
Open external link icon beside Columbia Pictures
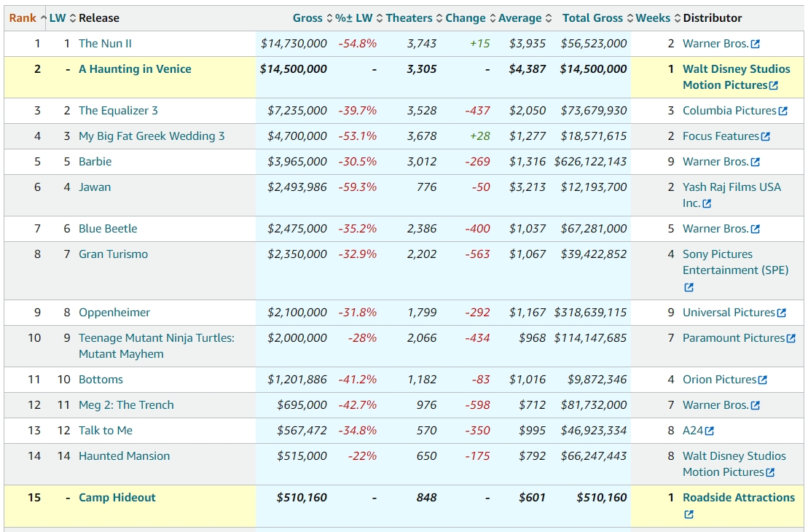point(783,111)
